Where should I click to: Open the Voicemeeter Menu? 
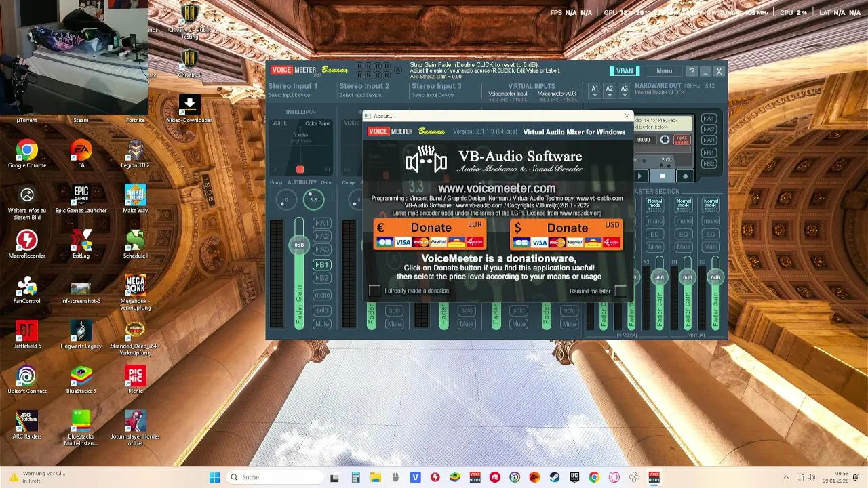tap(664, 71)
